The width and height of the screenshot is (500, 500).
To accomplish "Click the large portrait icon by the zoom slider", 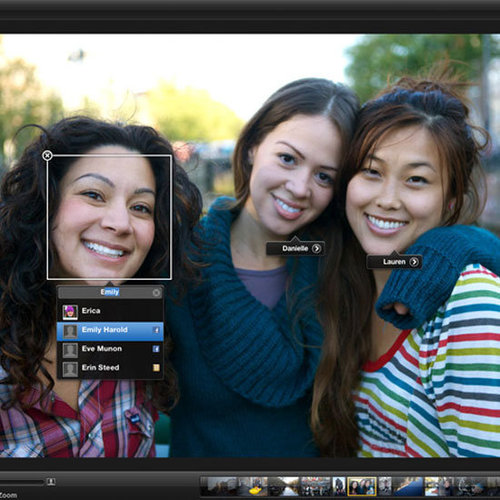I will [51, 482].
